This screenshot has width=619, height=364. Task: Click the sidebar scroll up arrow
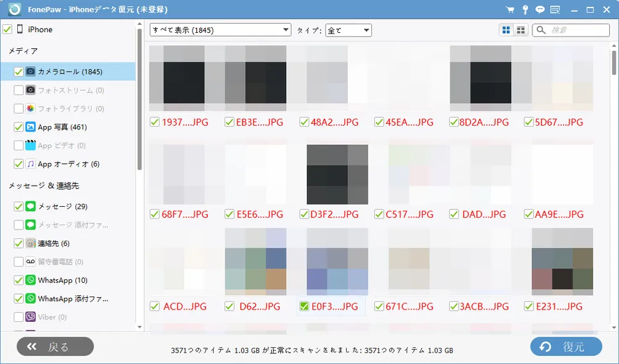[x=139, y=24]
